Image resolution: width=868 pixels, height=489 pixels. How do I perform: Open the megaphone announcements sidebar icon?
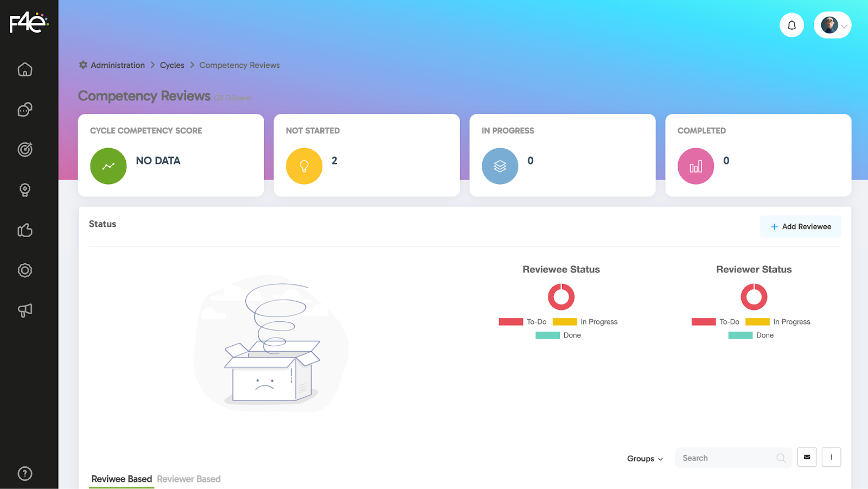pos(25,310)
